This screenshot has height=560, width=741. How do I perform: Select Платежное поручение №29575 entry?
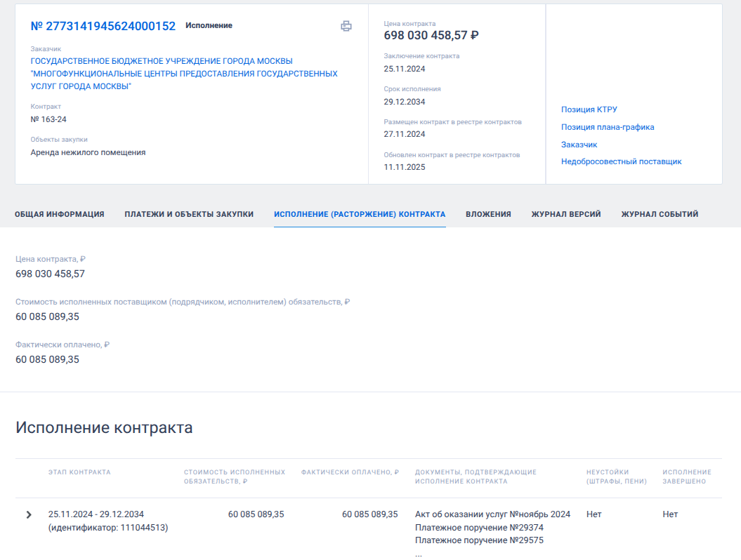[479, 540]
